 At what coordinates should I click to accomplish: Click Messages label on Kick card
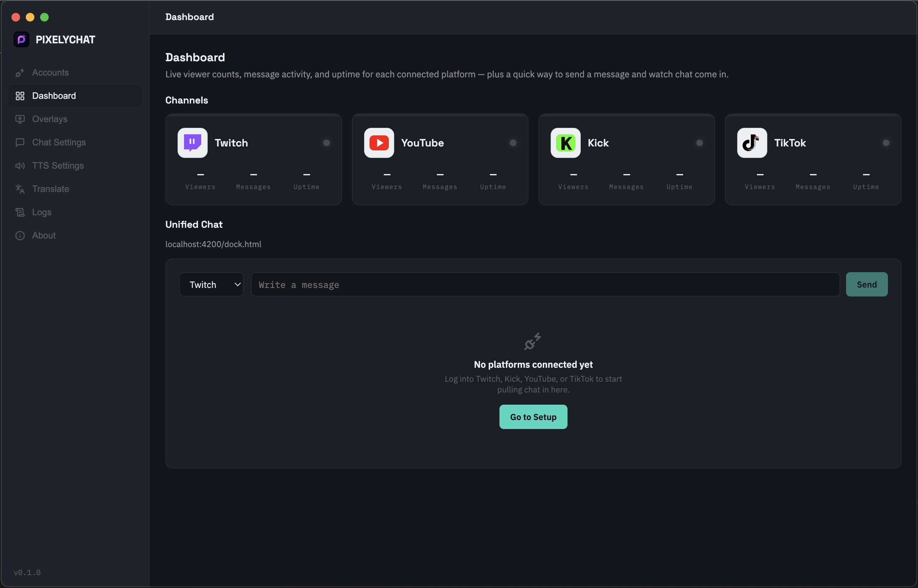626,187
